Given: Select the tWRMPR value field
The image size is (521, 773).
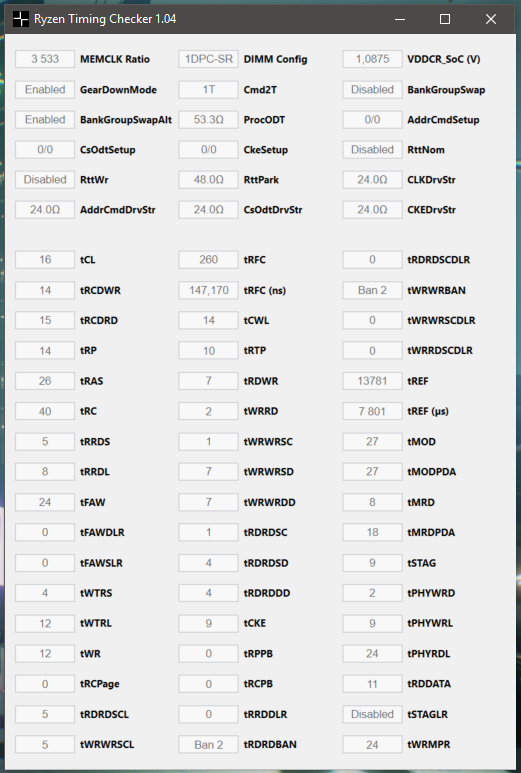Looking at the screenshot, I should (x=372, y=745).
